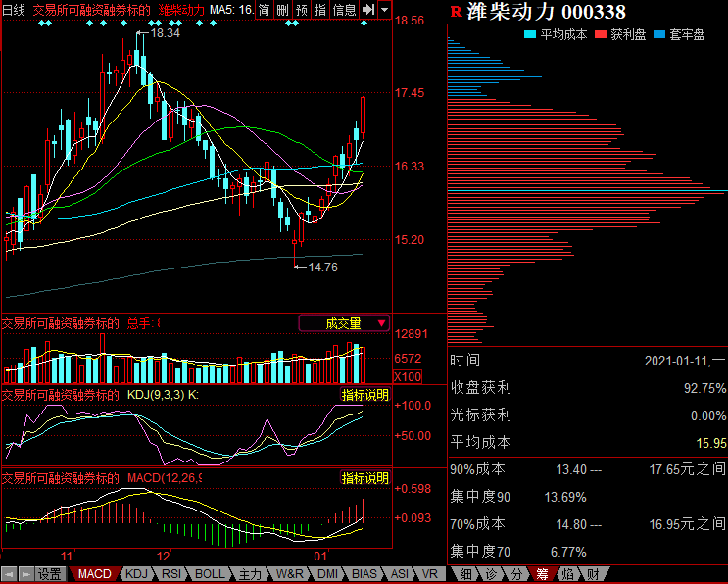Click the 90%成本 row label

(x=478, y=469)
